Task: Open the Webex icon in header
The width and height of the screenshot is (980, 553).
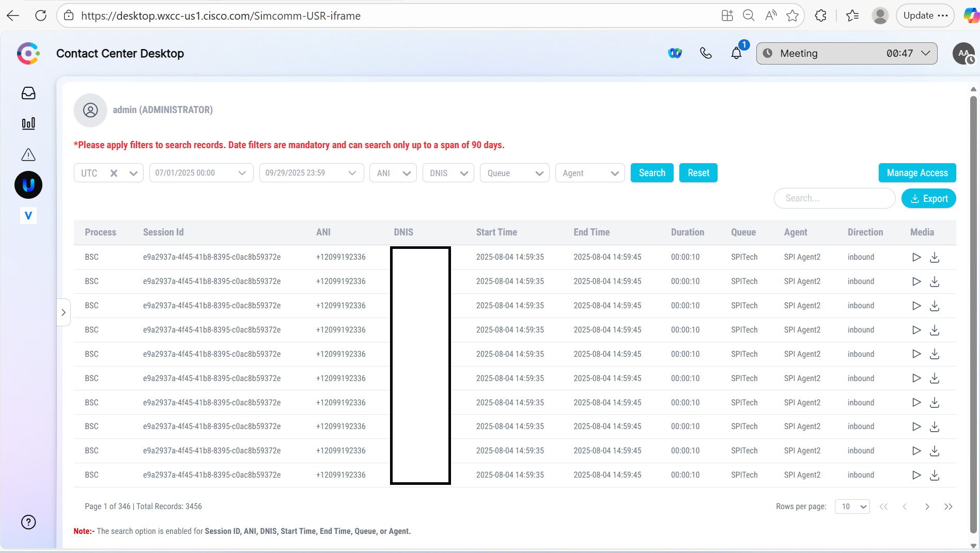Action: tap(675, 53)
